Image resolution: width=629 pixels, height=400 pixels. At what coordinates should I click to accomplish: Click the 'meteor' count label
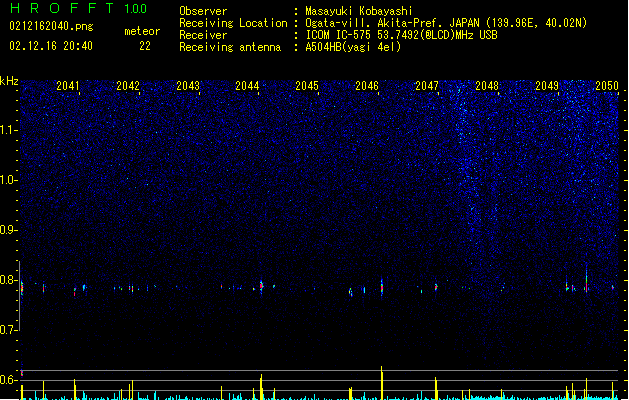[142, 31]
